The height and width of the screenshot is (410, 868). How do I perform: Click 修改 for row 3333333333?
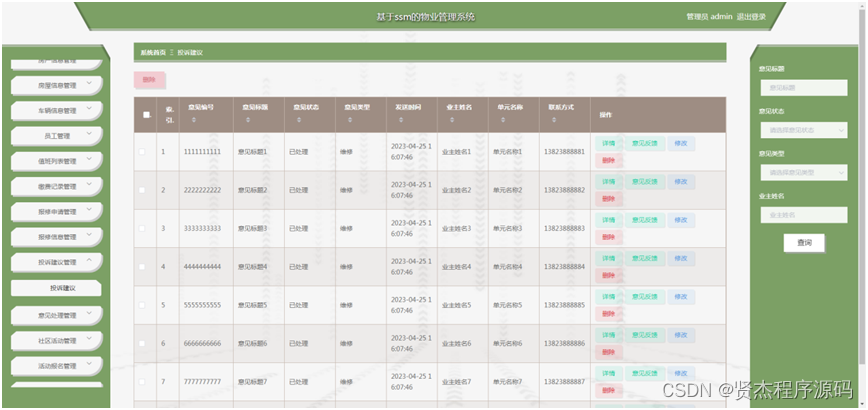pyautogui.click(x=681, y=220)
